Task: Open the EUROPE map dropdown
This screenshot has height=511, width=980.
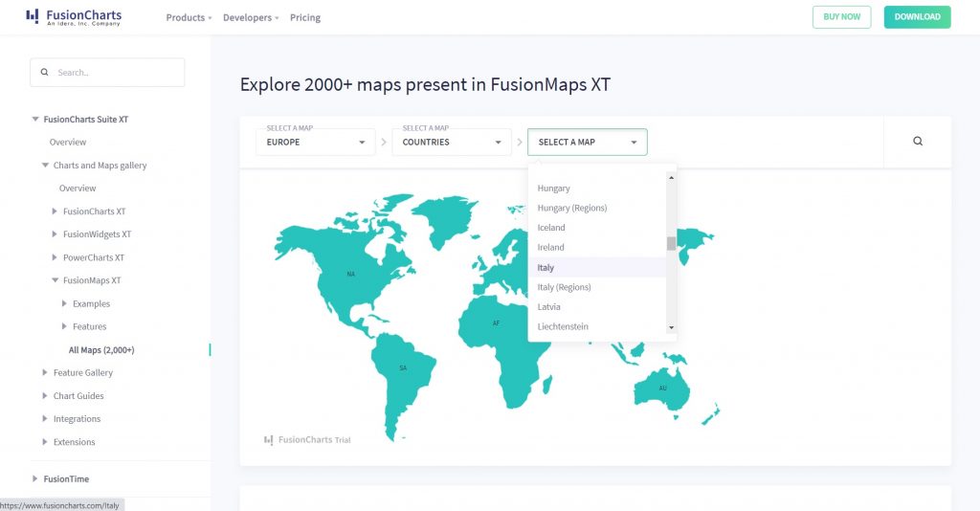Action: tap(315, 142)
